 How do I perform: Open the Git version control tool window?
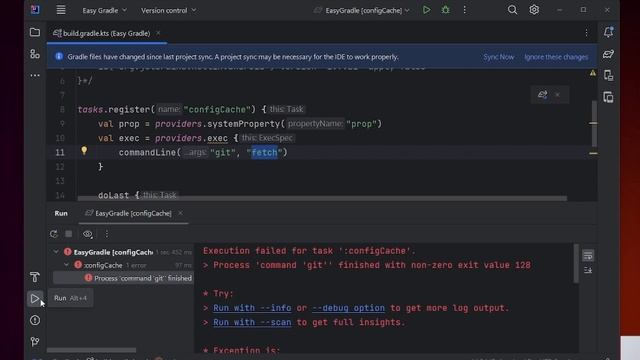35,342
